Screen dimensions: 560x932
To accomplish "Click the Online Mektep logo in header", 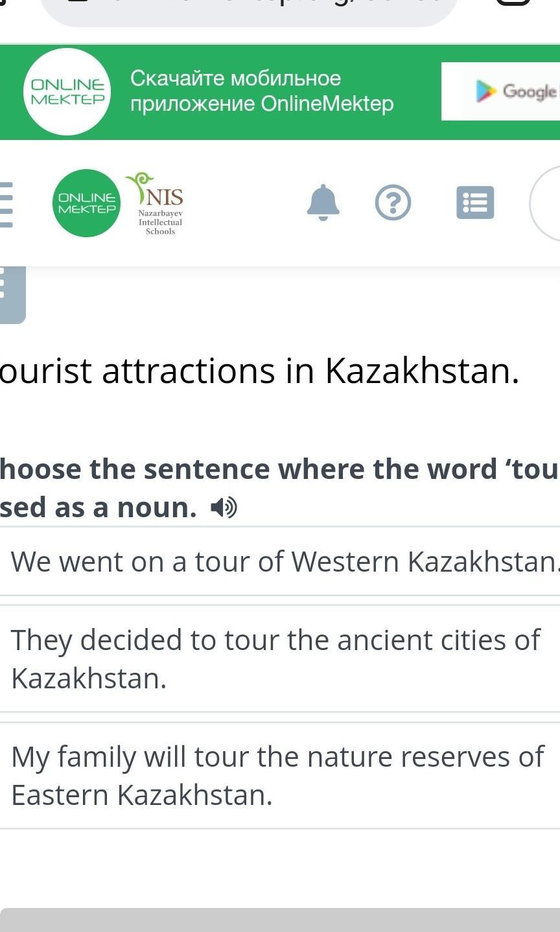I will [86, 203].
